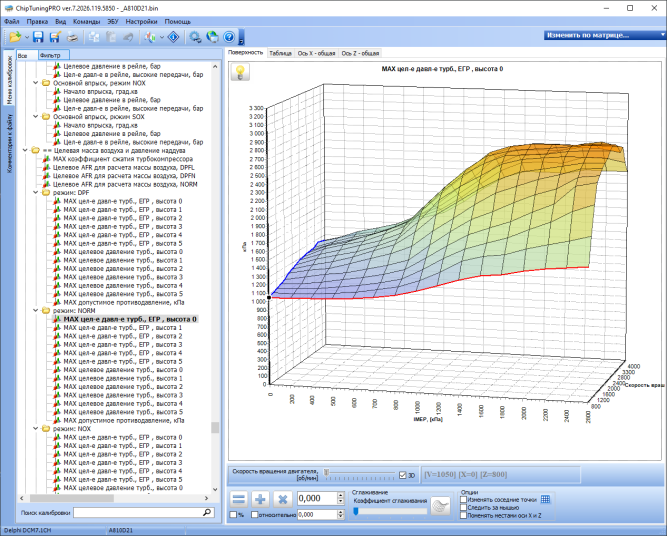The height and width of the screenshot is (536, 667).
Task: Click the globe network icon
Action: pyautogui.click(x=212, y=37)
